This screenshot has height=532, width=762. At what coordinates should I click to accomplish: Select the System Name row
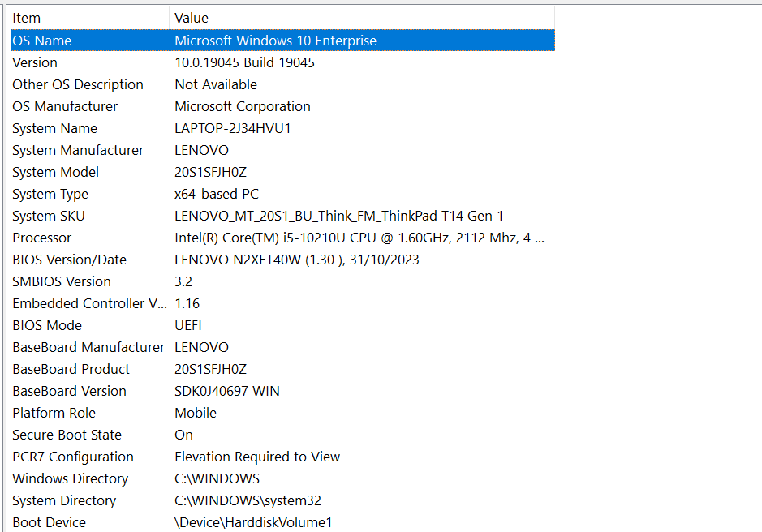[x=282, y=128]
